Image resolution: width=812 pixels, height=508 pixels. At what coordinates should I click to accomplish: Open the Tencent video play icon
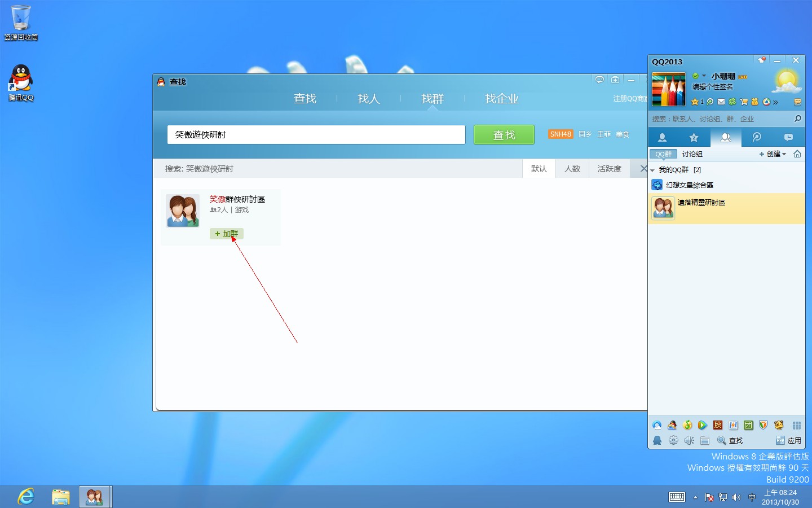pyautogui.click(x=702, y=425)
